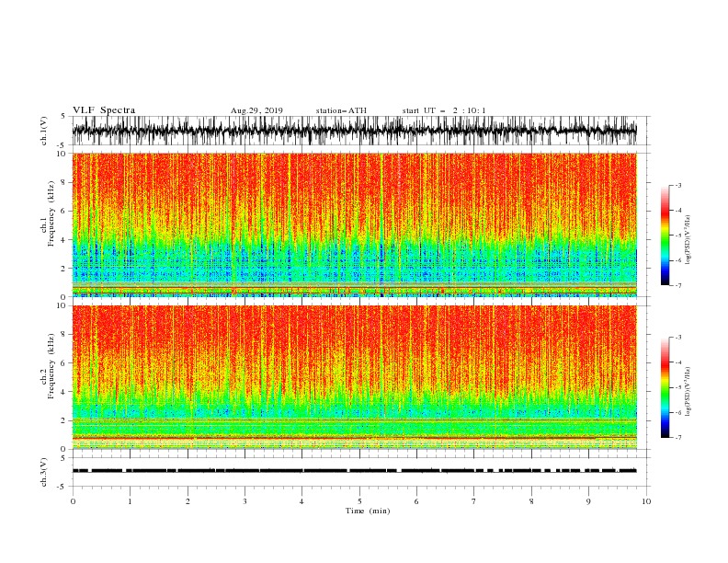The height and width of the screenshot is (563, 728).
Task: Click the "ch.1(V)" axis label
Action: 44,131
